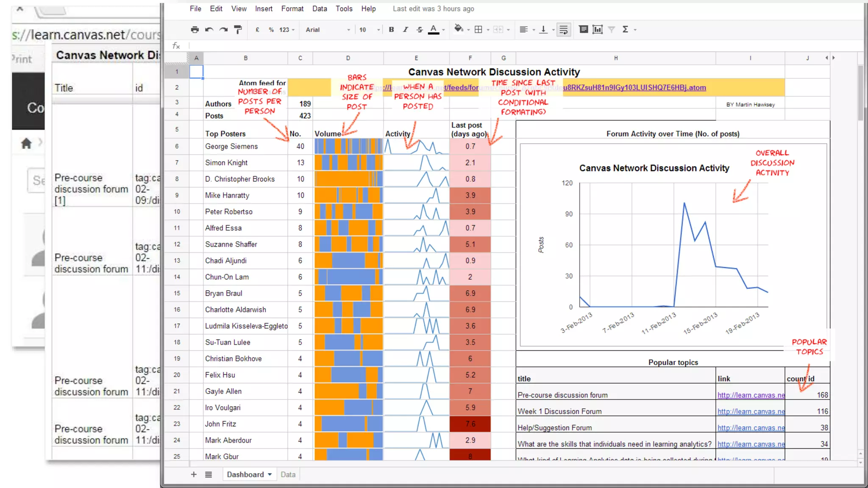Click the background browser address bar
This screenshot has width=868, height=488.
point(86,35)
